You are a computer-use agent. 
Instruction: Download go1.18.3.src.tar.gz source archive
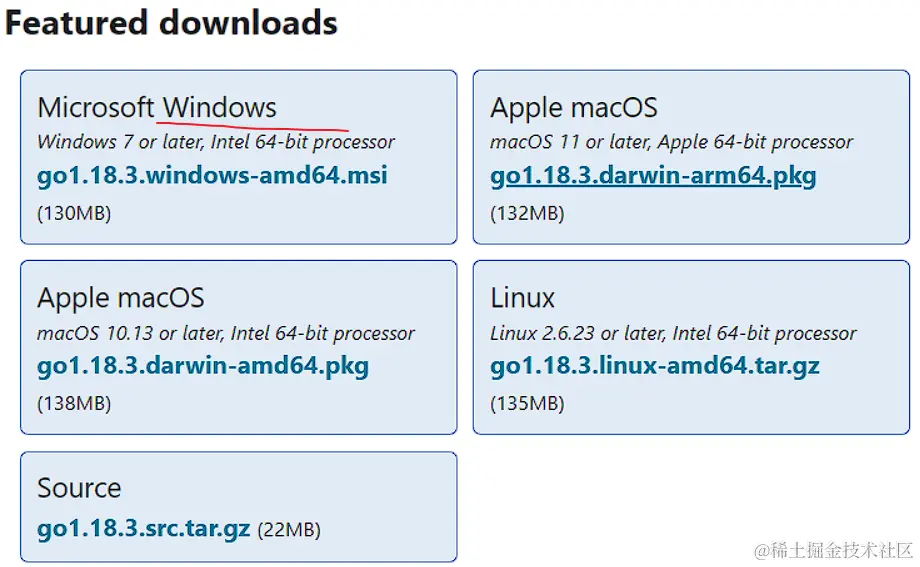(x=144, y=528)
